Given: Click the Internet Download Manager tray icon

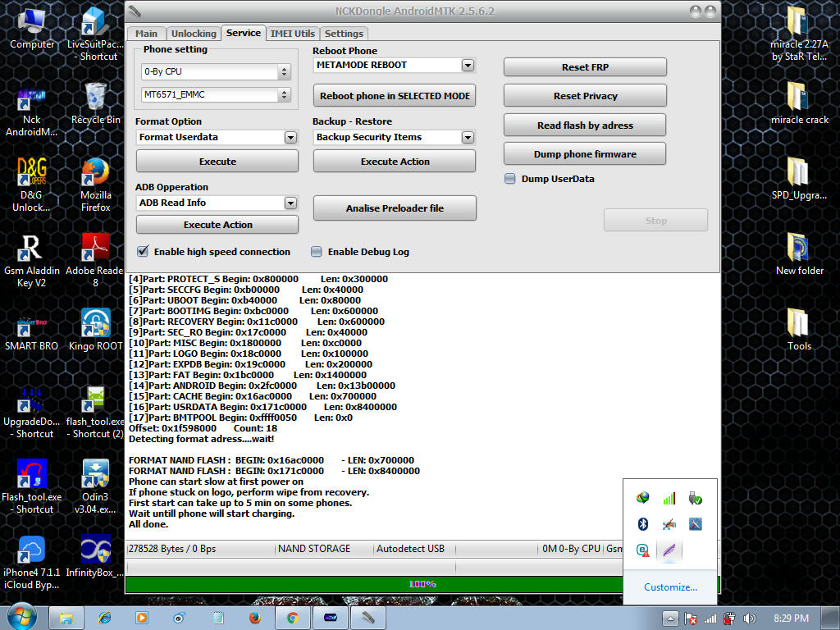Looking at the screenshot, I should coord(643,498).
